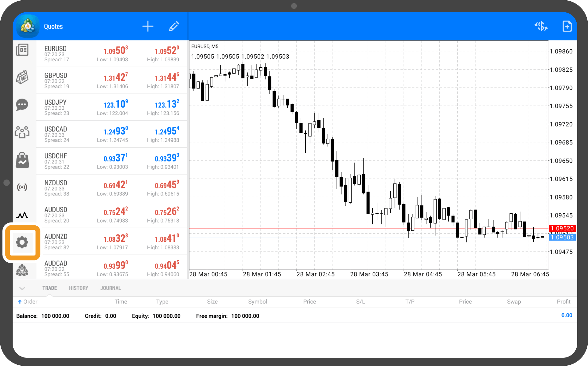Open the signals broadcast sidebar icon
This screenshot has height=366, width=588.
pos(22,187)
